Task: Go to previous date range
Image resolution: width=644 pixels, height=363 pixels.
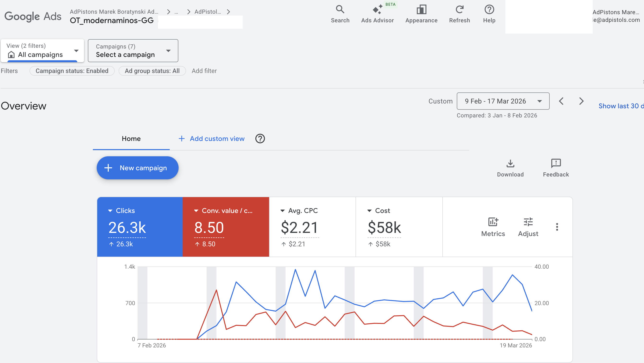Action: pyautogui.click(x=561, y=101)
